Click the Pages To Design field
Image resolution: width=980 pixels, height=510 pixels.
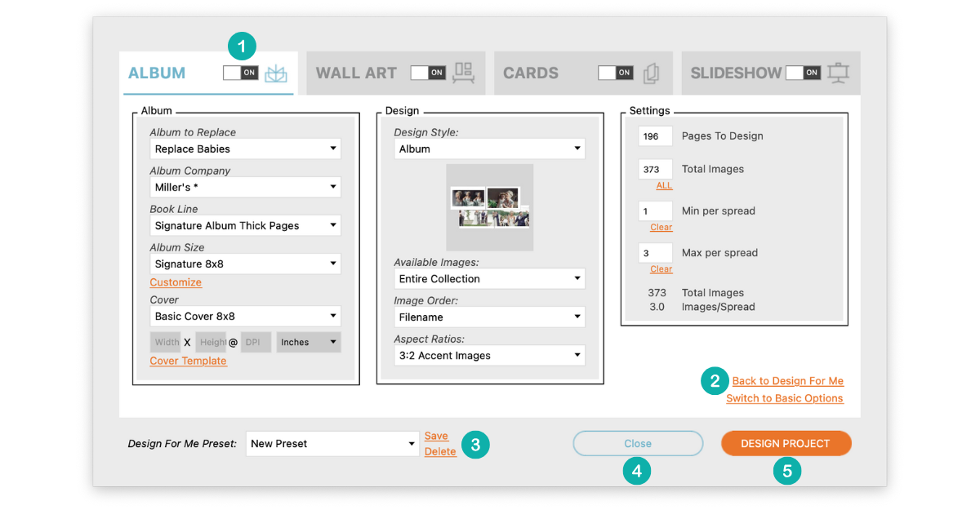(x=656, y=136)
